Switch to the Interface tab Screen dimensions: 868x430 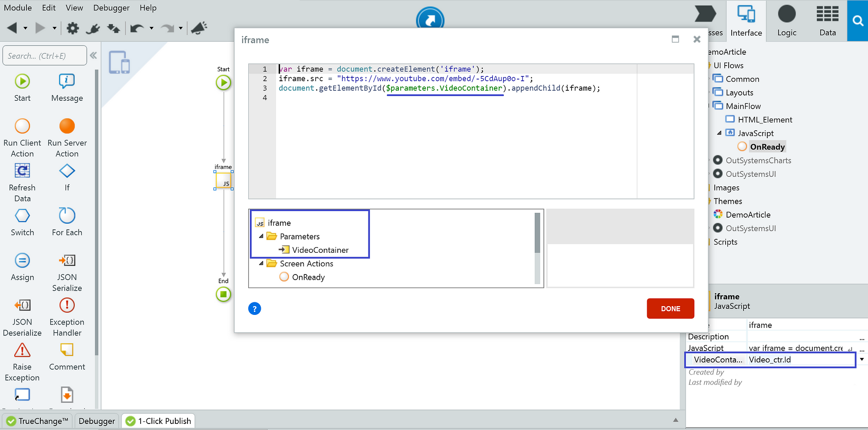[x=746, y=21]
